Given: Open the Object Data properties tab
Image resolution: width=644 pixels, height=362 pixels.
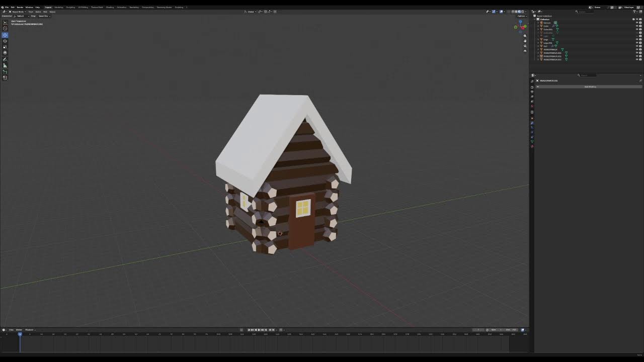Looking at the screenshot, I should pos(532,141).
